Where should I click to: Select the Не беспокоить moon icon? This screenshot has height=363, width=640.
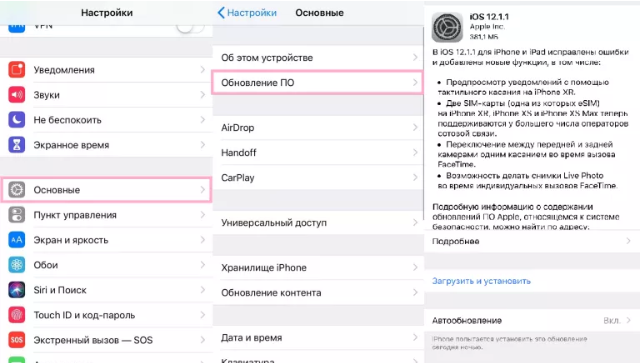click(17, 120)
